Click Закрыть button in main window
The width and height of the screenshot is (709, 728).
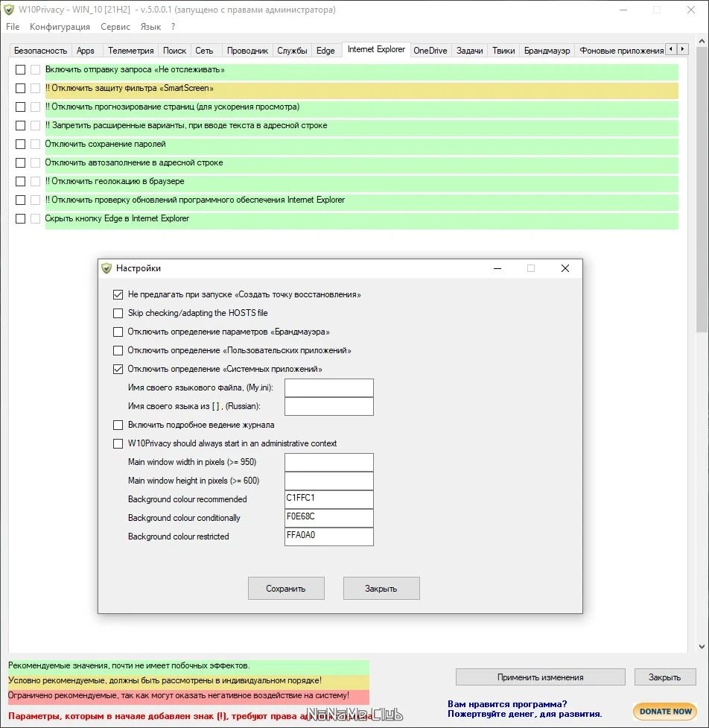(665, 677)
